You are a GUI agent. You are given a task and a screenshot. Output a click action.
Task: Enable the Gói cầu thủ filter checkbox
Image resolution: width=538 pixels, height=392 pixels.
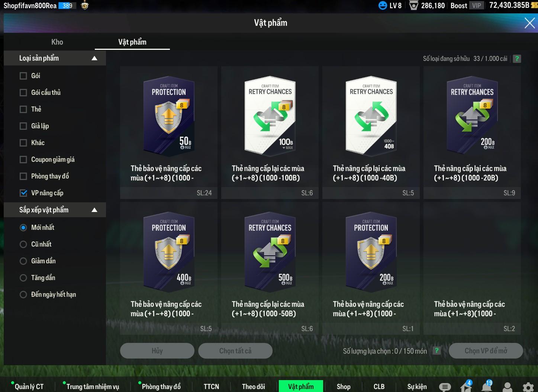(23, 93)
